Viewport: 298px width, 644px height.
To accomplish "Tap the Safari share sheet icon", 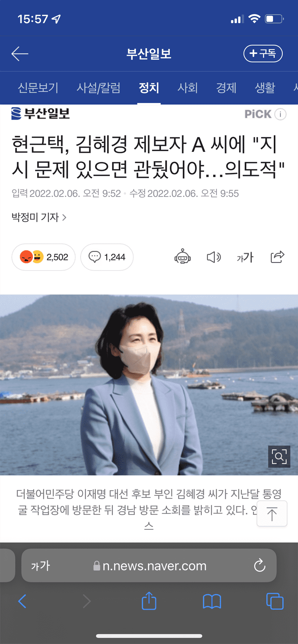I will (x=149, y=600).
